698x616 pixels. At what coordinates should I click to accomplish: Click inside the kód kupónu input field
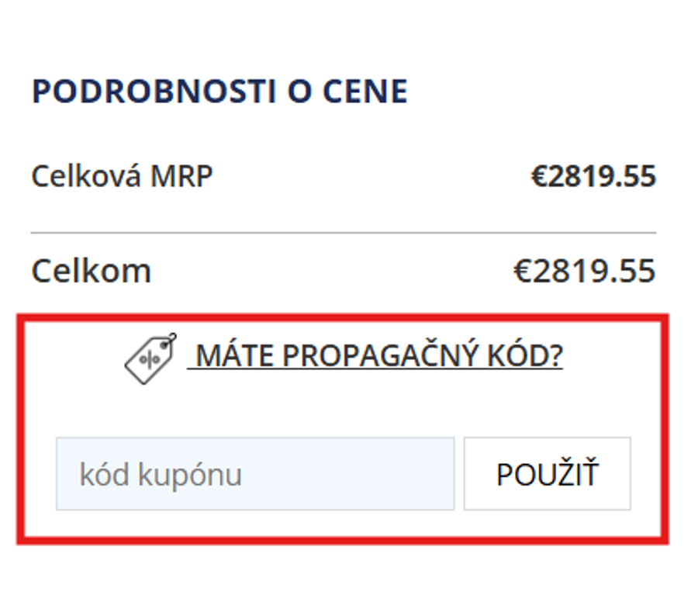coord(256,473)
